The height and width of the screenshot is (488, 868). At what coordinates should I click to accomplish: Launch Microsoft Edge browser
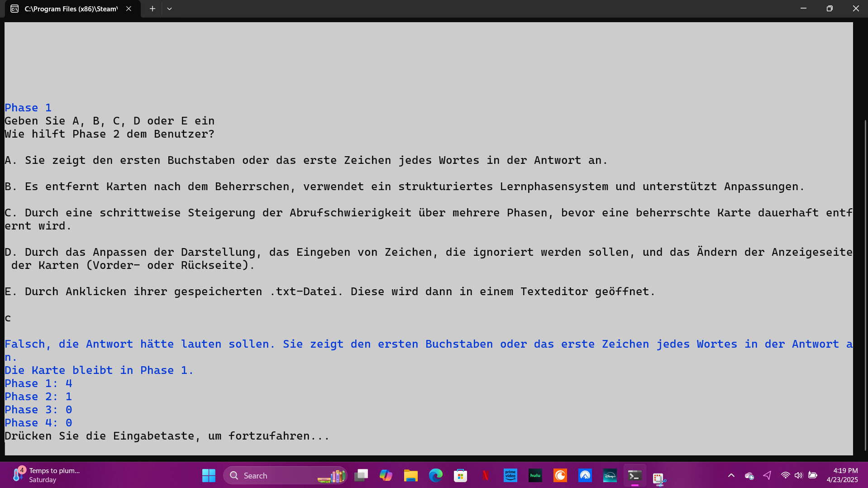(436, 475)
